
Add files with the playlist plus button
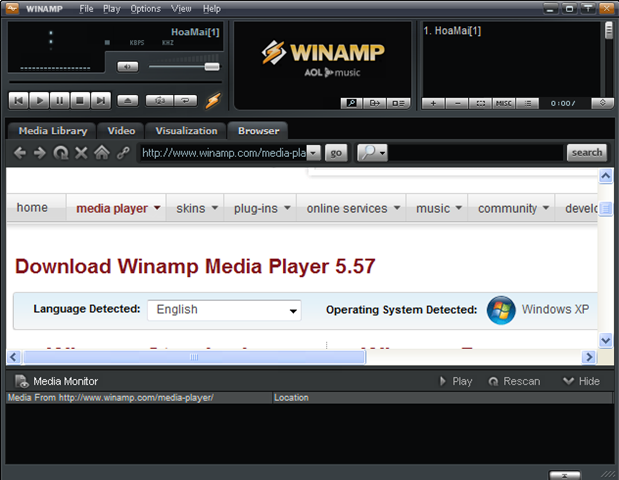tap(433, 103)
